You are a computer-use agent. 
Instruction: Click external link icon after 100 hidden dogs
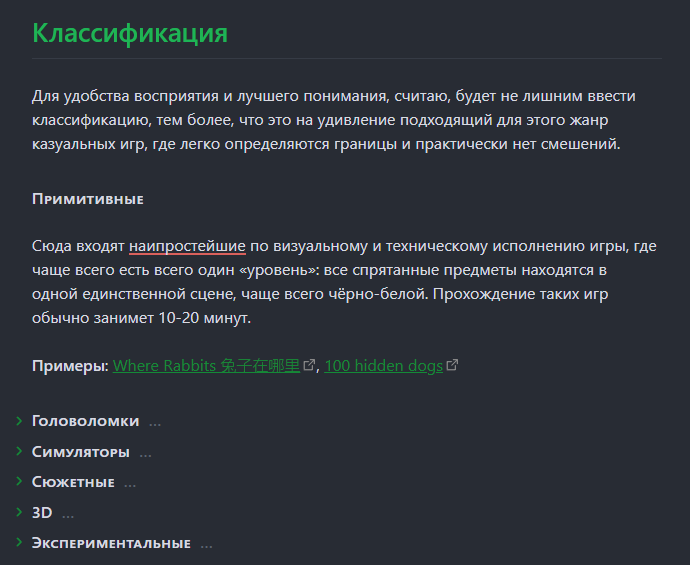tap(452, 365)
